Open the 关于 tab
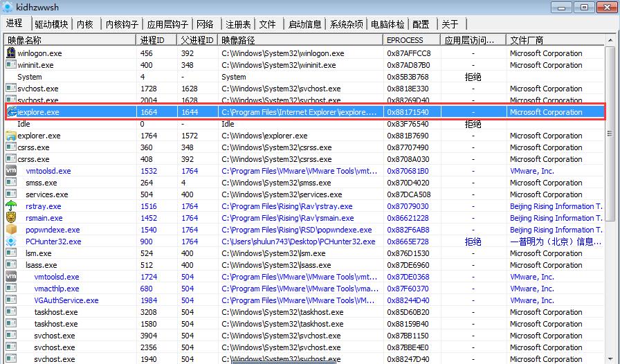 pos(450,24)
